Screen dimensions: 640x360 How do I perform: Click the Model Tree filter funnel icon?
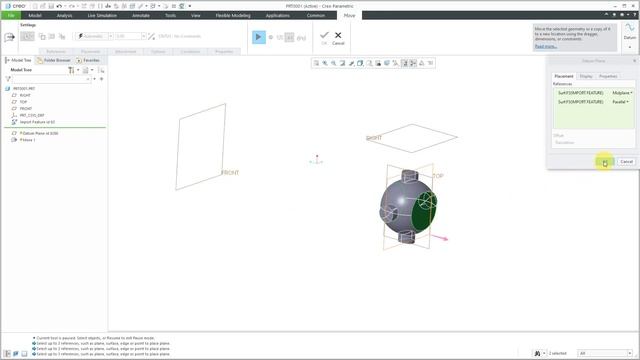(x=8, y=79)
